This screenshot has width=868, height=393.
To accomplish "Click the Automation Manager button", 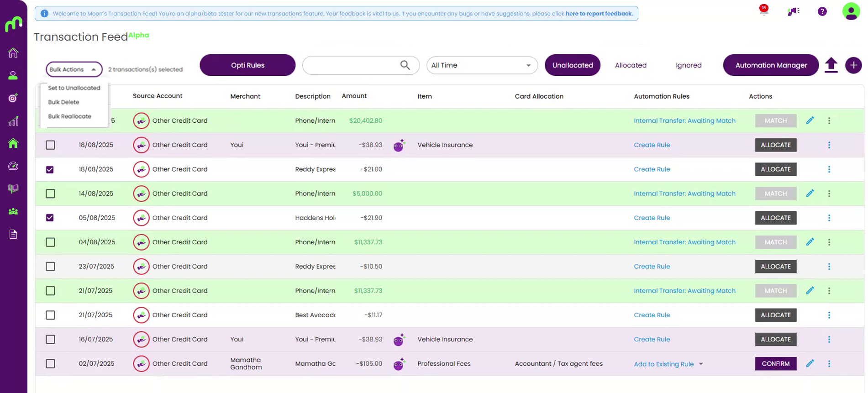I will pyautogui.click(x=770, y=65).
